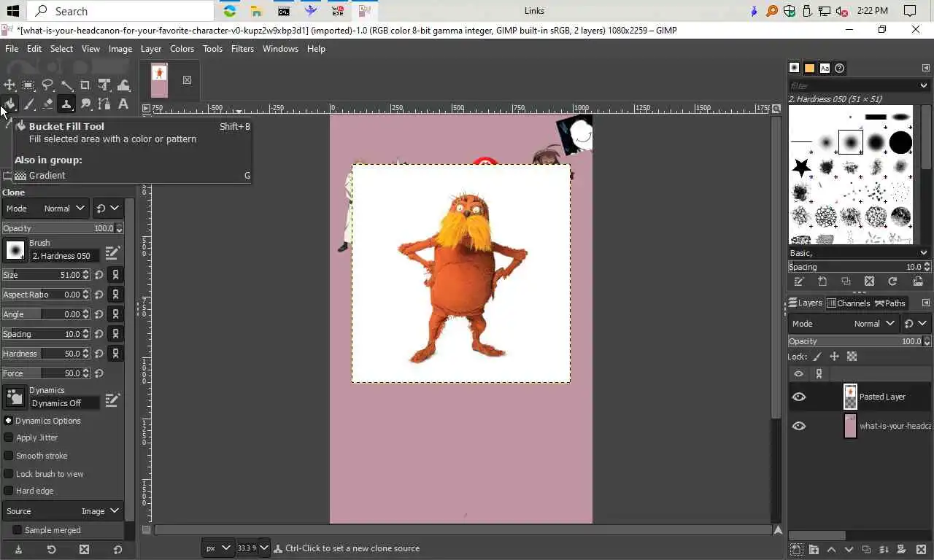934x560 pixels.
Task: Expand Dynamics Options section
Action: click(x=8, y=421)
